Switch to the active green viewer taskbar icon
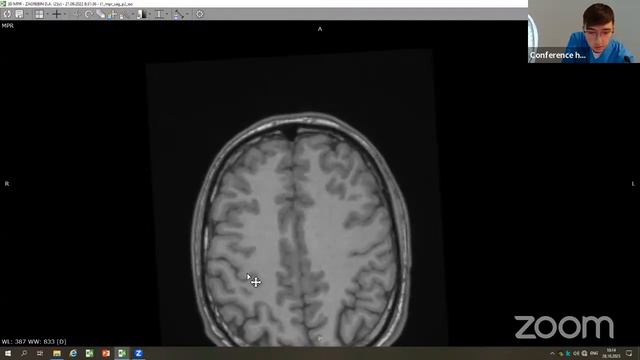 click(x=122, y=353)
